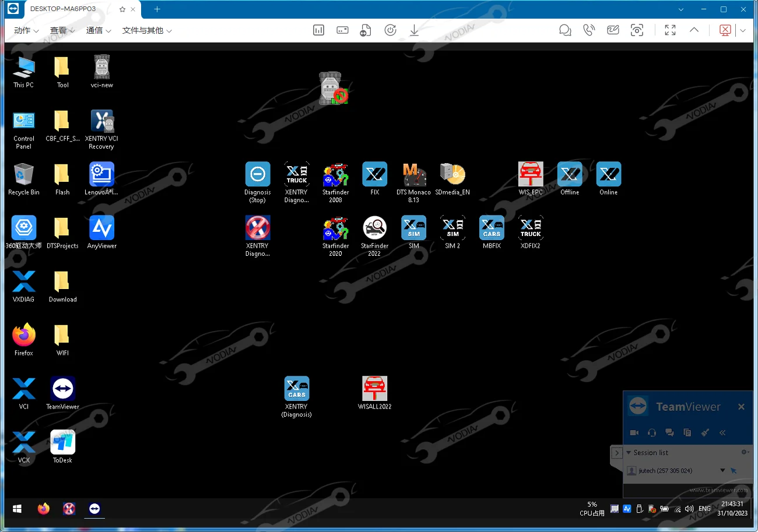This screenshot has height=532, width=758.
Task: Select the Flash folder on the desktop
Action: pos(62,174)
